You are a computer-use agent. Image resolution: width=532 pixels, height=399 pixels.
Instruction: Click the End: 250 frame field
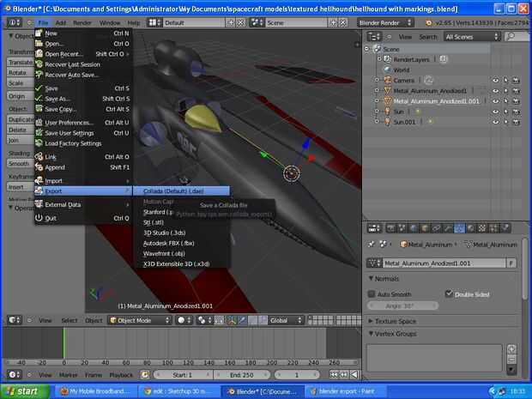click(x=239, y=375)
